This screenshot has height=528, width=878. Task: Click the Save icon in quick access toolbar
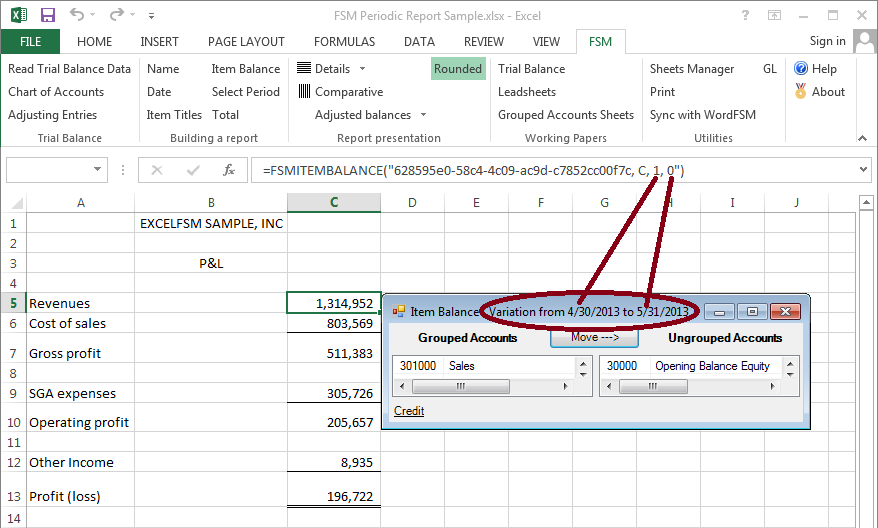tap(47, 15)
